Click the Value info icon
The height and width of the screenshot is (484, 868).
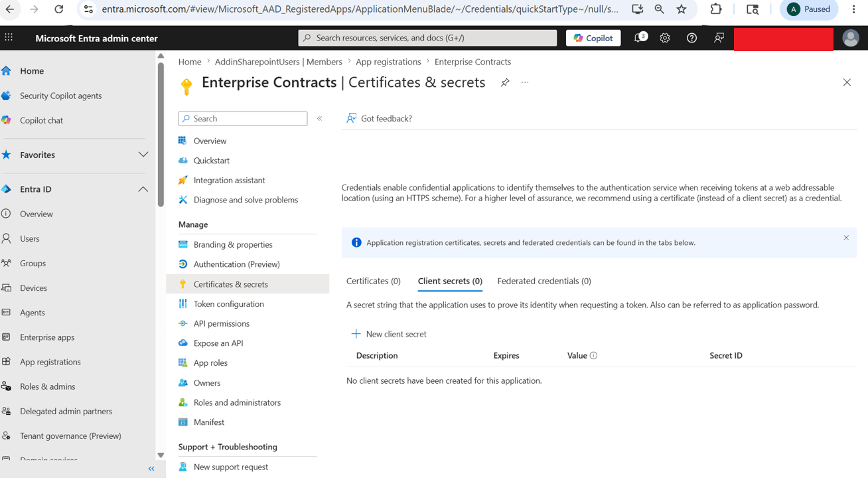tap(593, 356)
